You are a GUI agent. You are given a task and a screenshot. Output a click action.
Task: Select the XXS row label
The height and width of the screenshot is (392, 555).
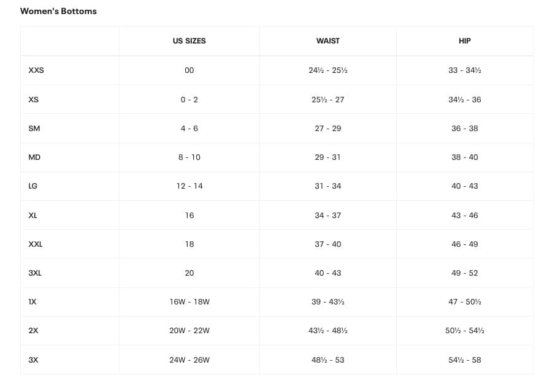[x=36, y=70]
